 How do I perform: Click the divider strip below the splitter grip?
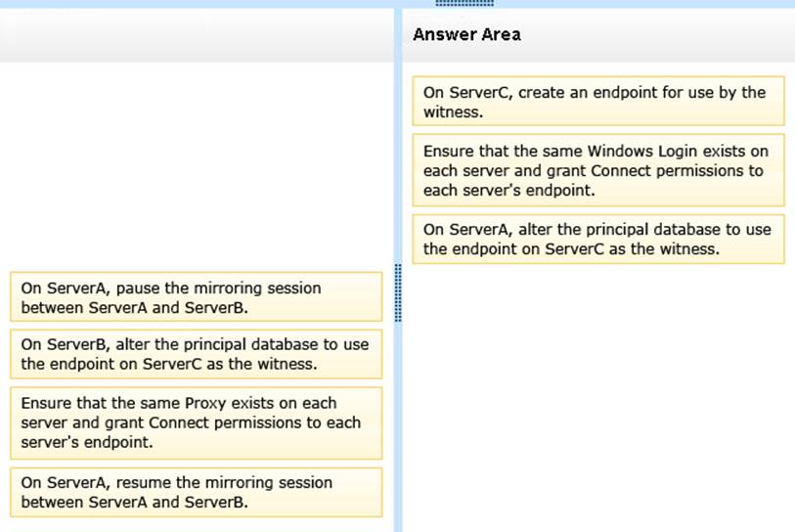point(397,421)
